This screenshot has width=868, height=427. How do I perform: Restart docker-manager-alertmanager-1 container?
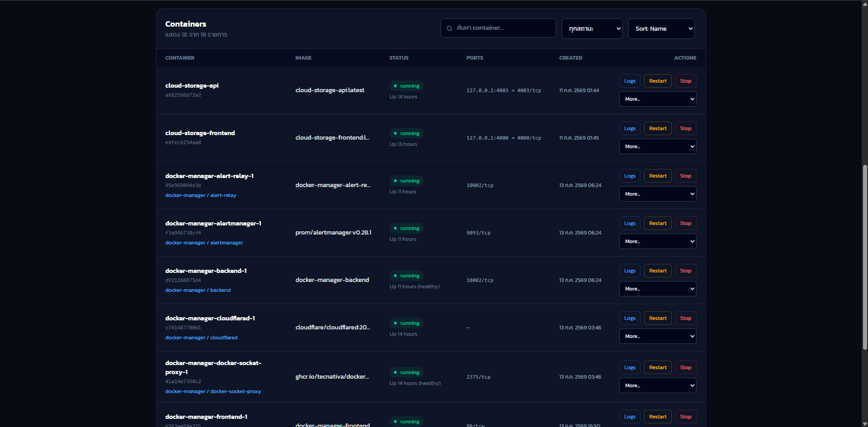pos(658,223)
